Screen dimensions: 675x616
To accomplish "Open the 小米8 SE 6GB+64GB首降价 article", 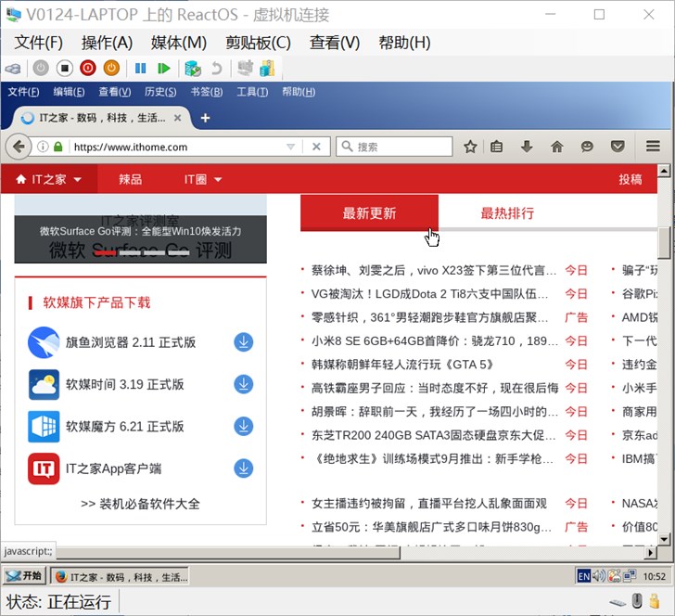I will (x=434, y=341).
